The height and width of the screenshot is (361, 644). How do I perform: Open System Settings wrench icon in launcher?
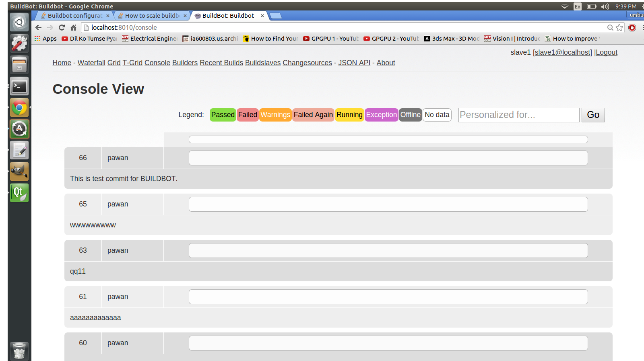(x=19, y=43)
